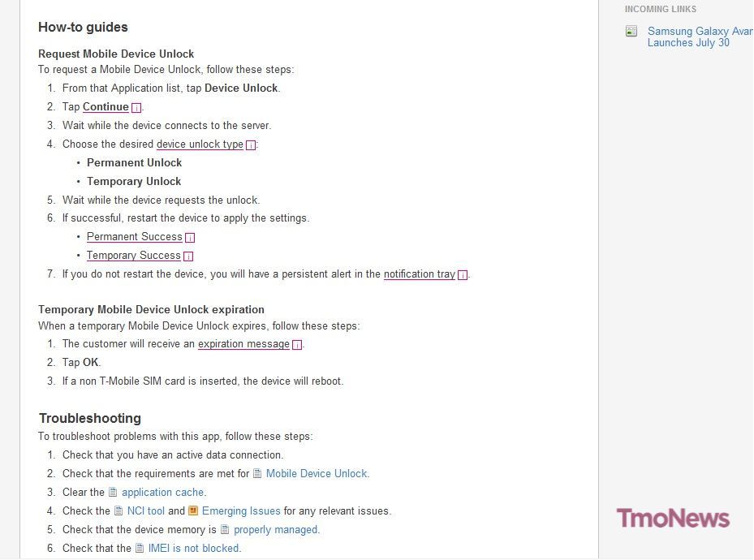Open the Emerging Issues link
This screenshot has height=560, width=754.
(x=241, y=510)
